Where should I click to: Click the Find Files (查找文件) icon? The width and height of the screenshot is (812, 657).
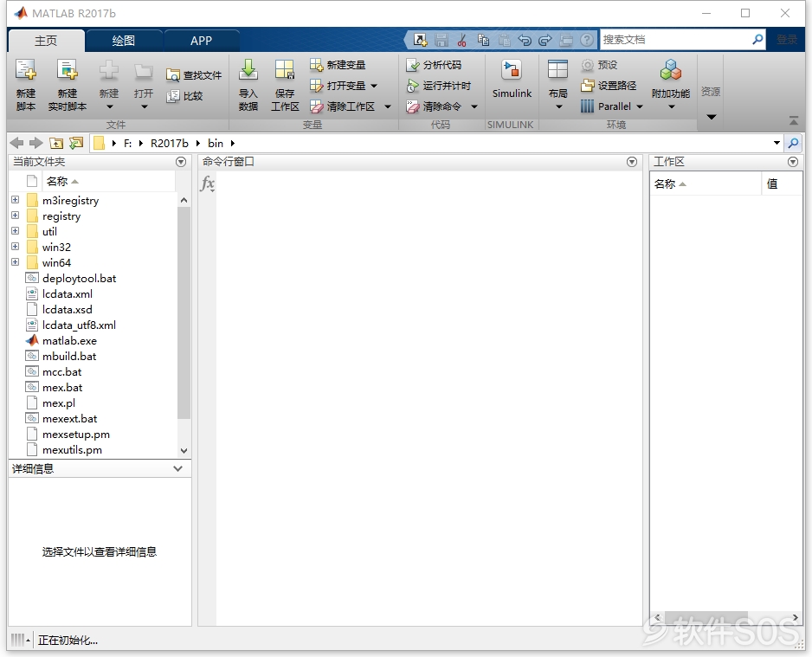(172, 75)
